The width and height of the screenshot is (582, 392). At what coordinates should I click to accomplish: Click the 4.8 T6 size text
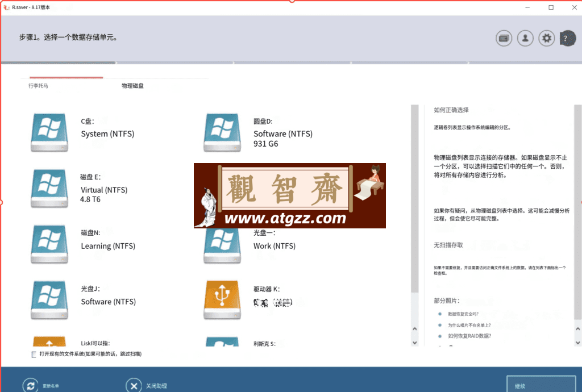click(x=90, y=199)
